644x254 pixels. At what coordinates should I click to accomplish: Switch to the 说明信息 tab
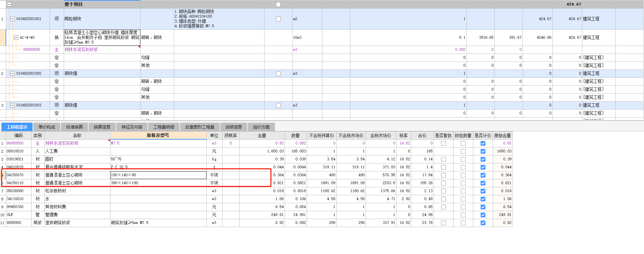pos(234,127)
